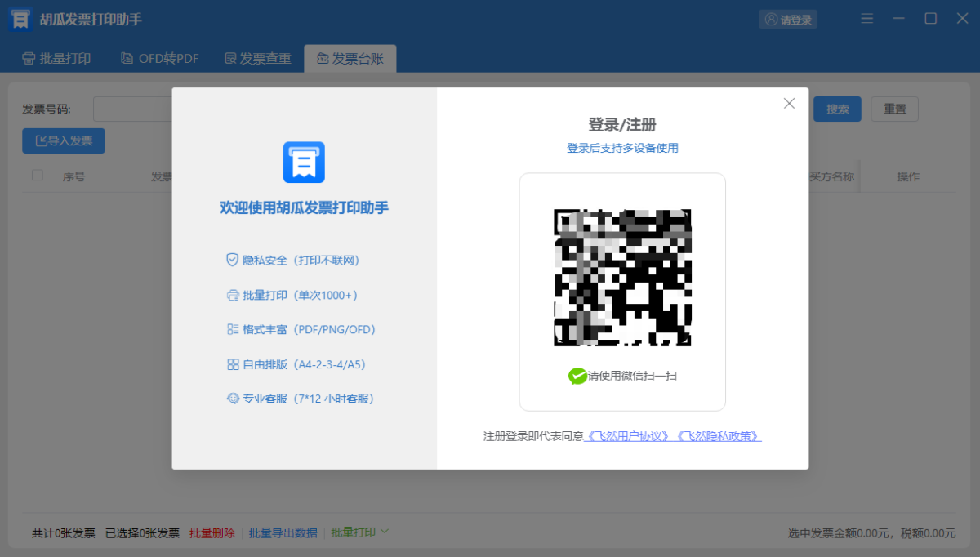
Task: Click the WeChat login QR code
Action: click(622, 278)
